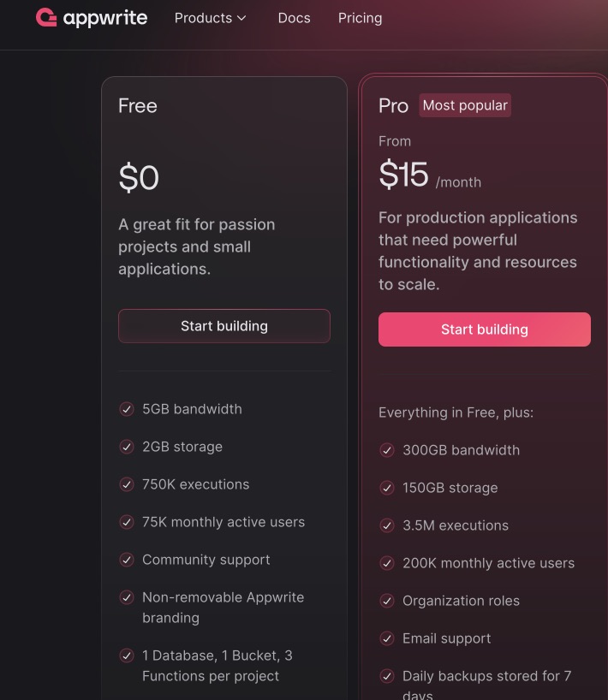Click the checkmark beside Organization roles
Screen dimensions: 608x700
387,601
